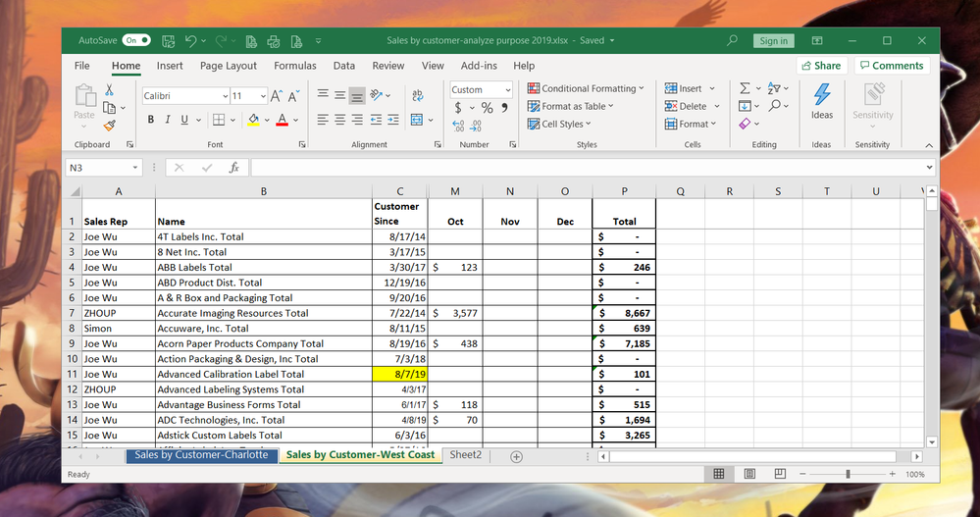Click the Cut scissors icon
Viewport: 980px width, 517px height.
tap(109, 90)
